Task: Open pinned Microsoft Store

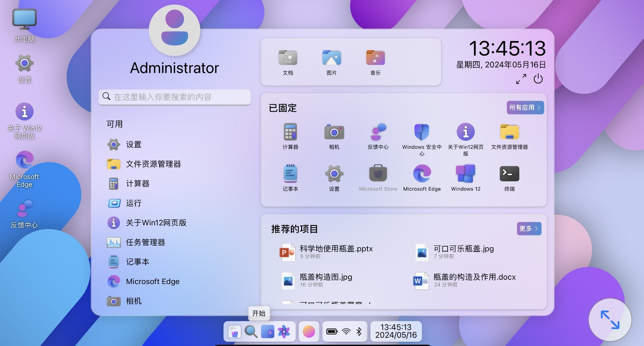Action: (378, 178)
